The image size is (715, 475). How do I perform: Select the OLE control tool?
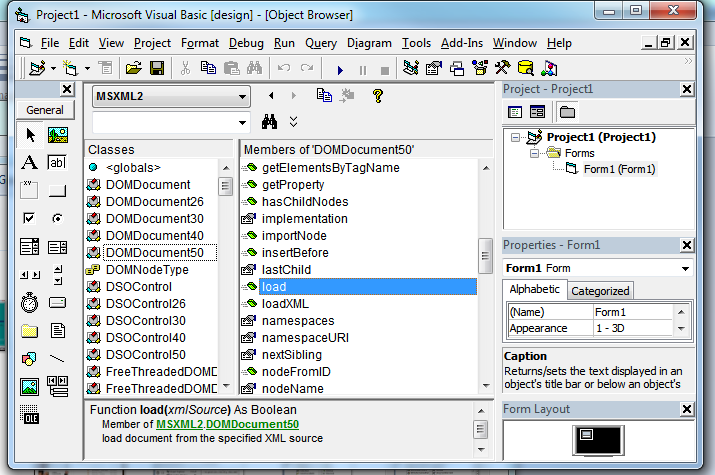pyautogui.click(x=29, y=415)
